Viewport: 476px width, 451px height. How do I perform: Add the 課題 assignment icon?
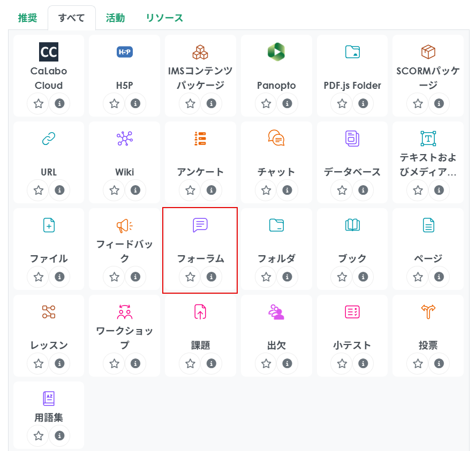(x=200, y=312)
